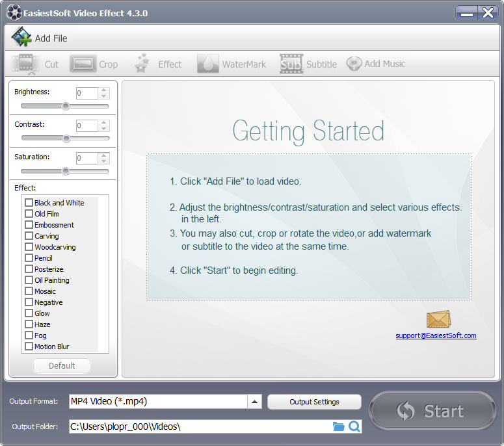Check the Glow effect
The image size is (504, 446).
point(29,313)
